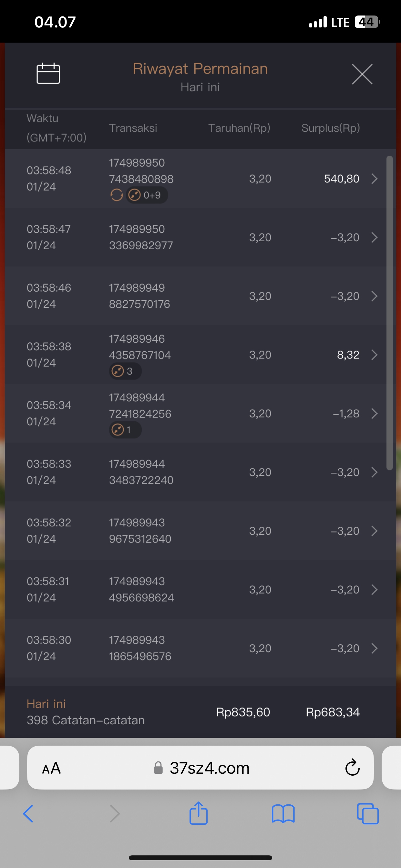This screenshot has width=401, height=868.
Task: Tap the free spin badge showing 1
Action: [x=125, y=430]
